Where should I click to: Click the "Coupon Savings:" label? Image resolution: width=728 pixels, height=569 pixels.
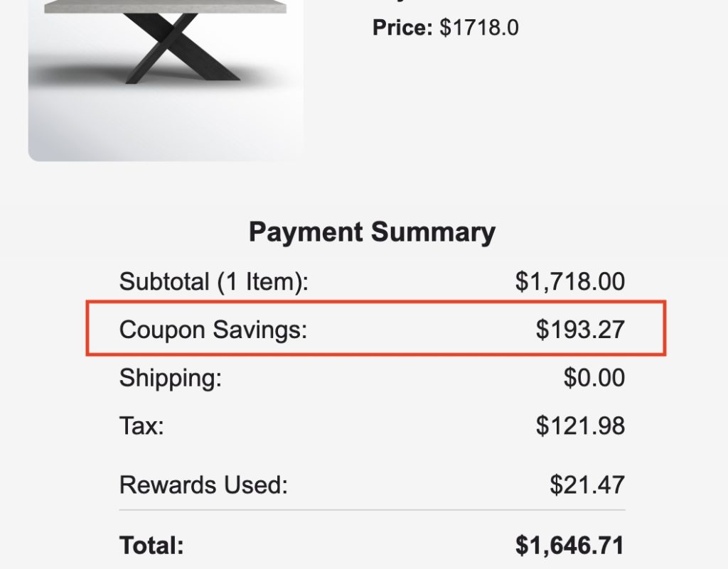pyautogui.click(x=213, y=330)
